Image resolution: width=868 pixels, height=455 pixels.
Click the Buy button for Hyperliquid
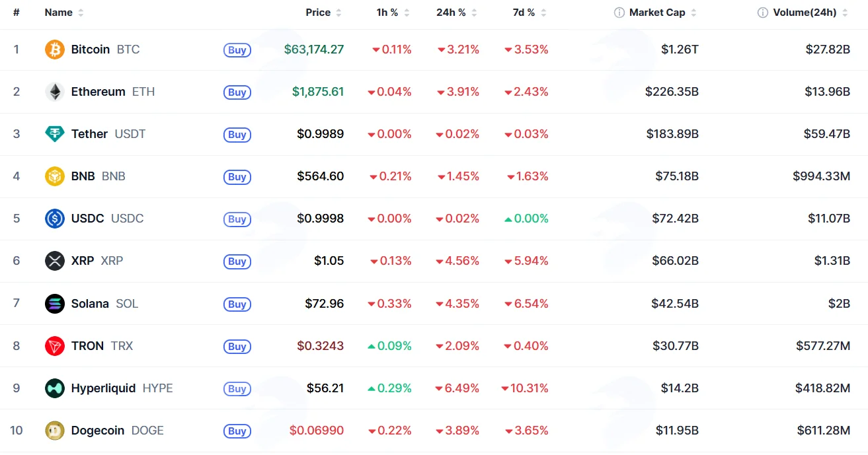(237, 389)
